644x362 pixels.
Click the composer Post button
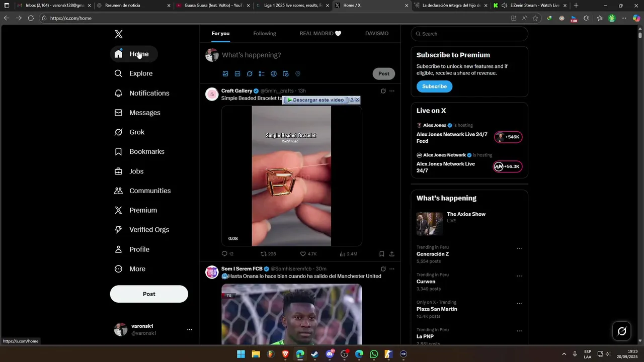[384, 74]
